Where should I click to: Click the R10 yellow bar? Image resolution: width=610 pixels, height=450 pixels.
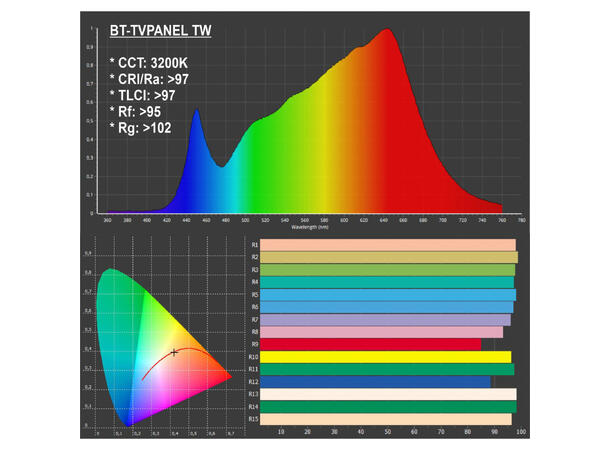tap(386, 357)
